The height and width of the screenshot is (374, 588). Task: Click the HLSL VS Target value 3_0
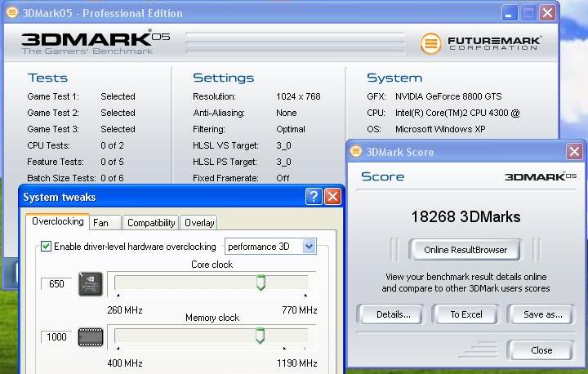[283, 145]
